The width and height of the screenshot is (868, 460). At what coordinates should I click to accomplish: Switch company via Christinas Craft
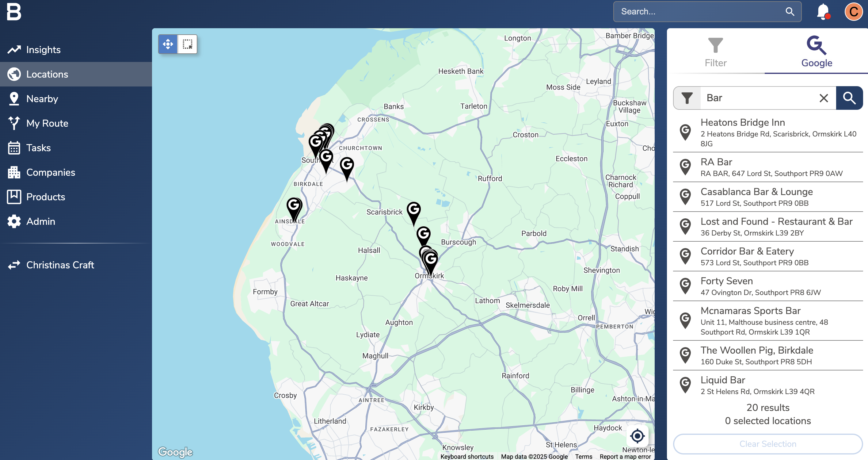(x=60, y=265)
